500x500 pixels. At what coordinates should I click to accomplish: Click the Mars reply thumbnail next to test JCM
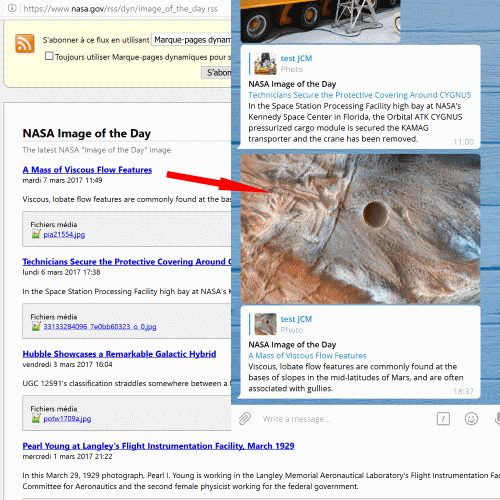coord(265,324)
